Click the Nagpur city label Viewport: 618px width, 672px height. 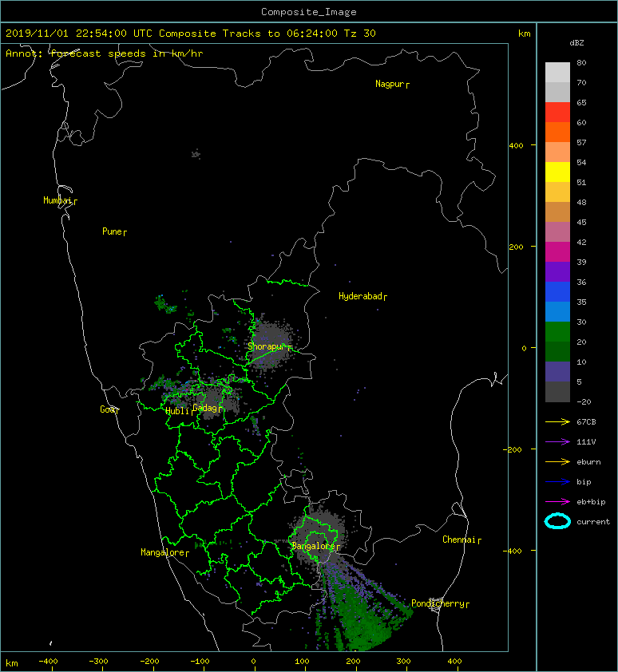click(392, 84)
